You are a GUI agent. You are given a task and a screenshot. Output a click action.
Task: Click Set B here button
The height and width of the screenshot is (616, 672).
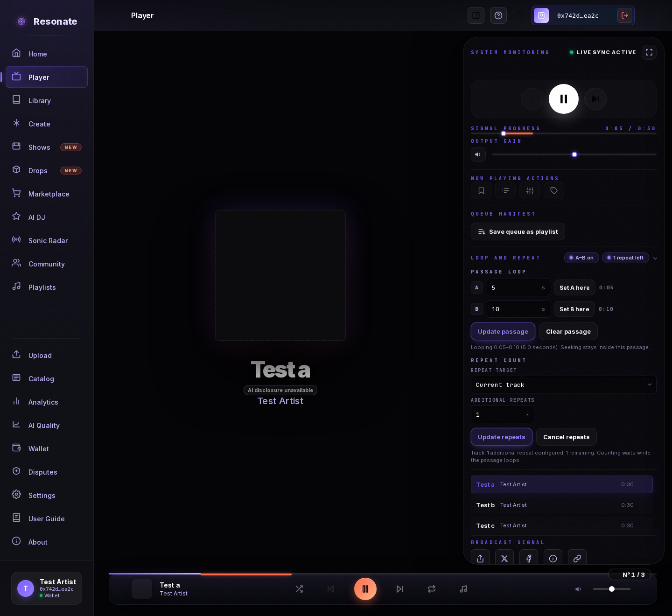(574, 309)
